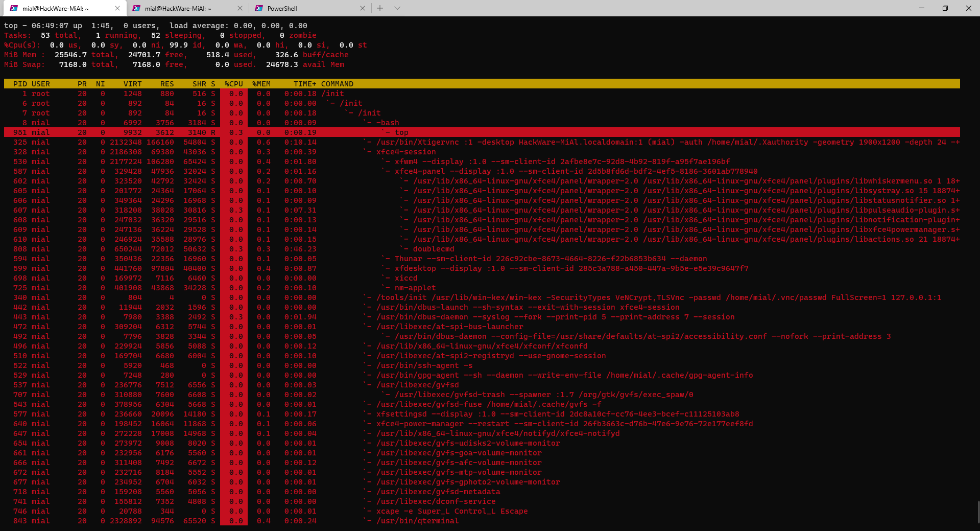Open a new tab with plus button
Screen dimensions: 980x531
tap(379, 8)
